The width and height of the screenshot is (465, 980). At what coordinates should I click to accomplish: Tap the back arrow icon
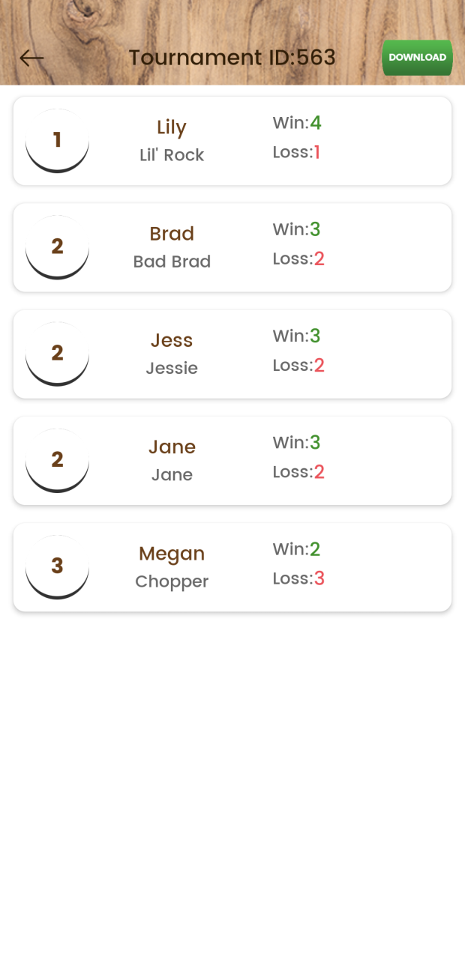pos(31,58)
